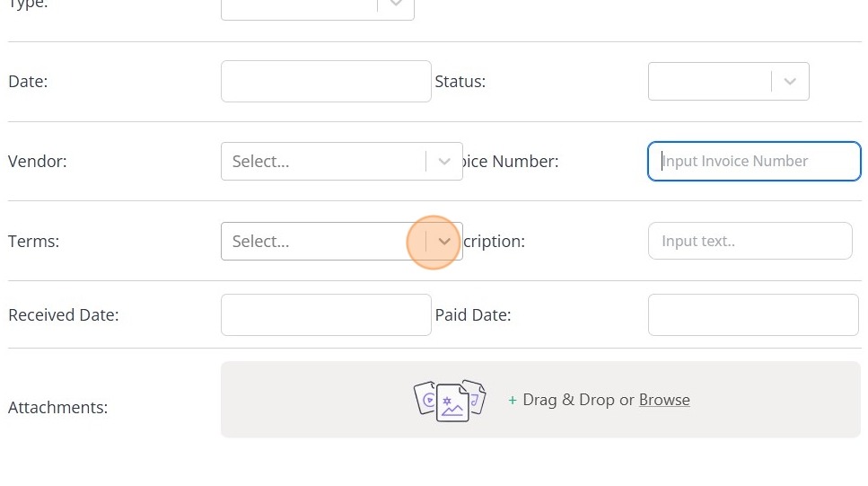Click the Date input field
Viewport: 868px width, 486px height.
[326, 82]
